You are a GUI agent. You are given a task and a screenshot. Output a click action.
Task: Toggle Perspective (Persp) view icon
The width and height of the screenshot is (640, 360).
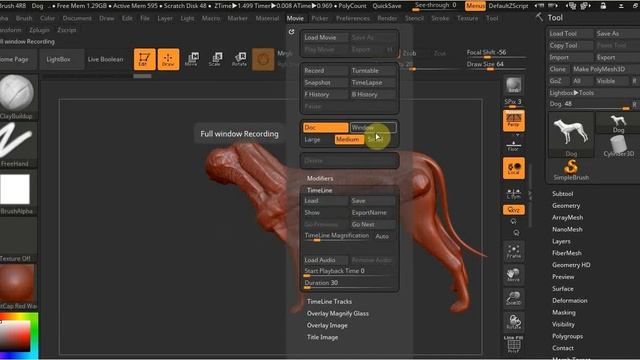click(513, 120)
